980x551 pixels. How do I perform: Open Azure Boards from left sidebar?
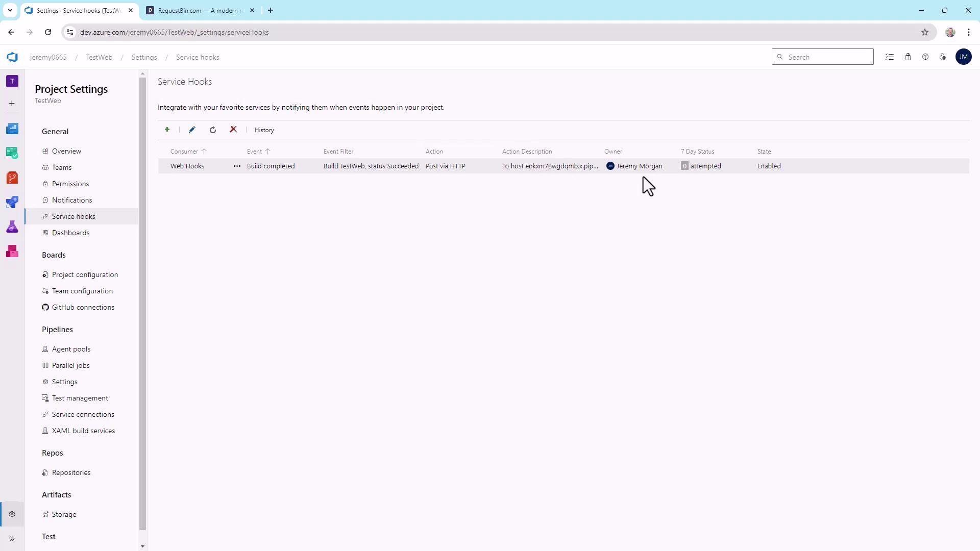(12, 153)
